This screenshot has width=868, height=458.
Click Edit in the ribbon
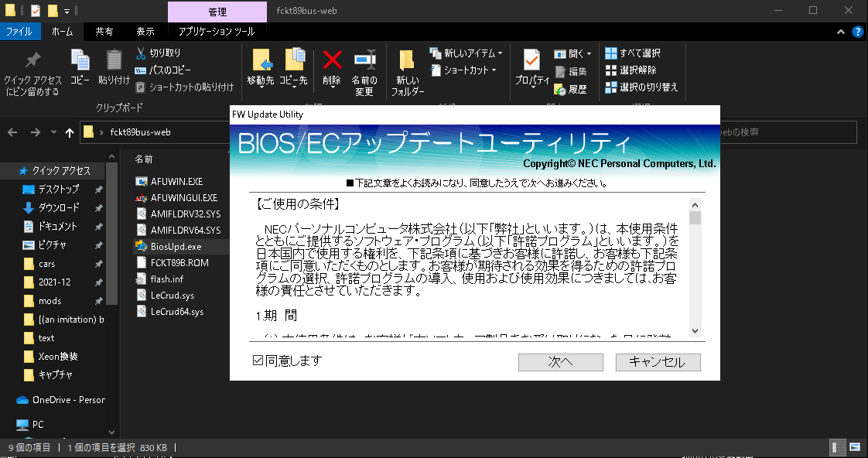571,71
